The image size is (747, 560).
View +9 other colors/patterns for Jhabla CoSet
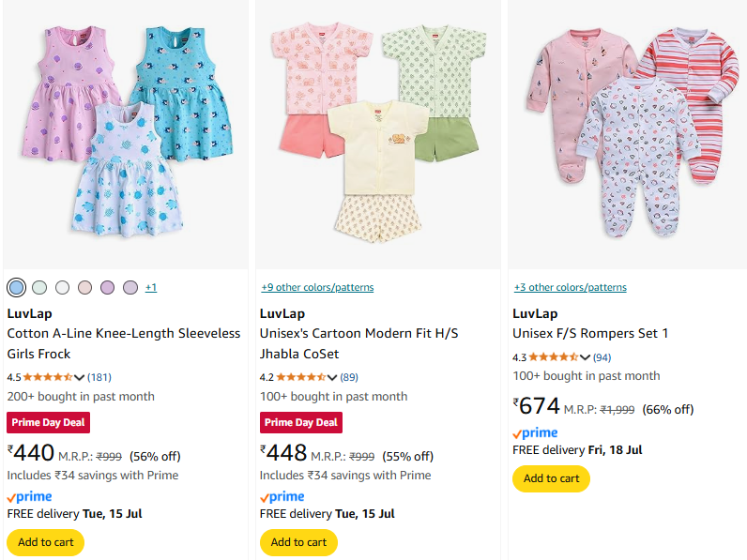[x=316, y=287]
